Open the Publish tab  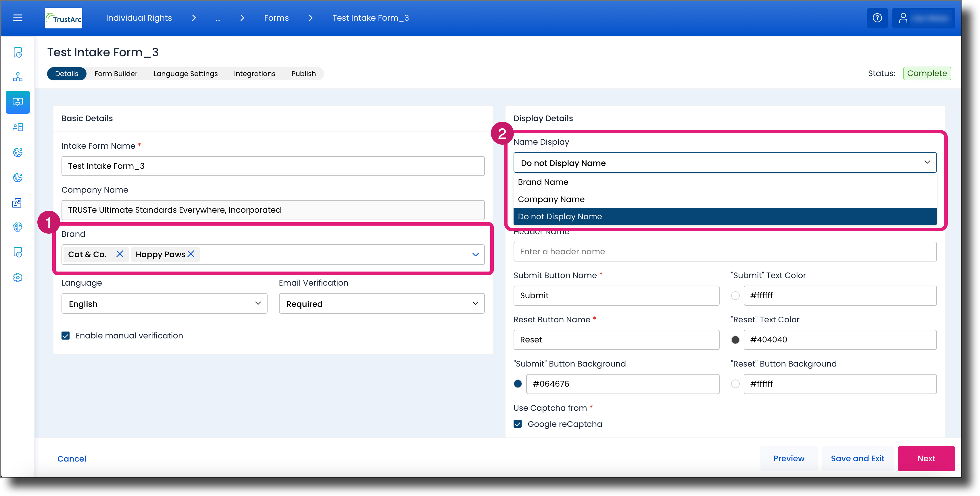tap(303, 74)
